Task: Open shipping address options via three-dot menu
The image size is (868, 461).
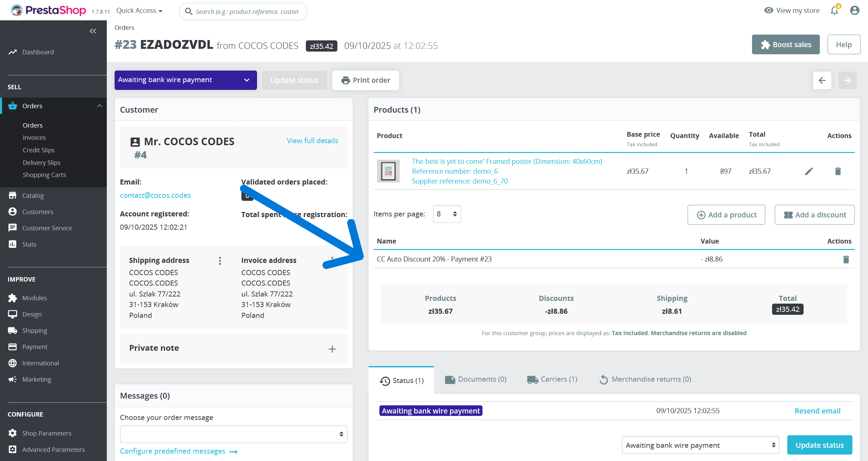Action: pyautogui.click(x=220, y=261)
